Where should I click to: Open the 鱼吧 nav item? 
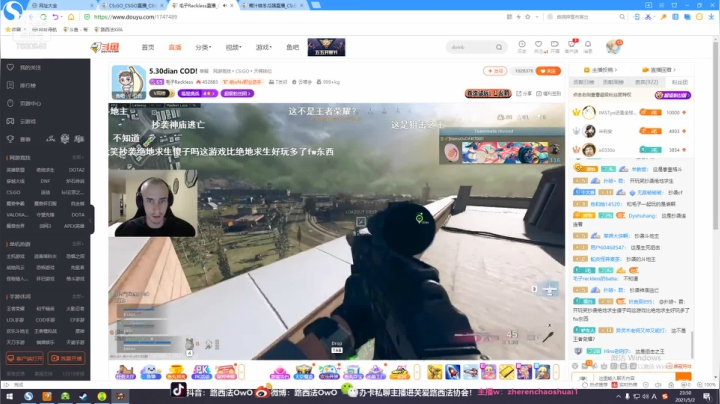tap(292, 47)
